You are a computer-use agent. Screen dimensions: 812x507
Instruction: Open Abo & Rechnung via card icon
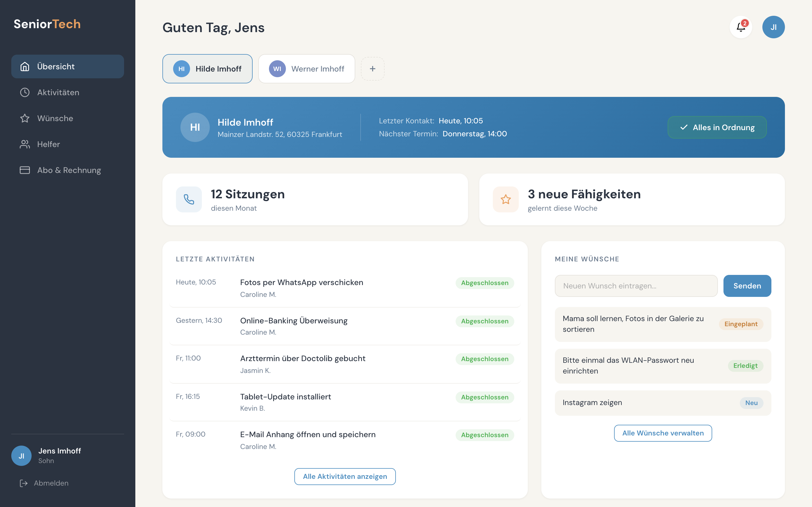(x=25, y=170)
